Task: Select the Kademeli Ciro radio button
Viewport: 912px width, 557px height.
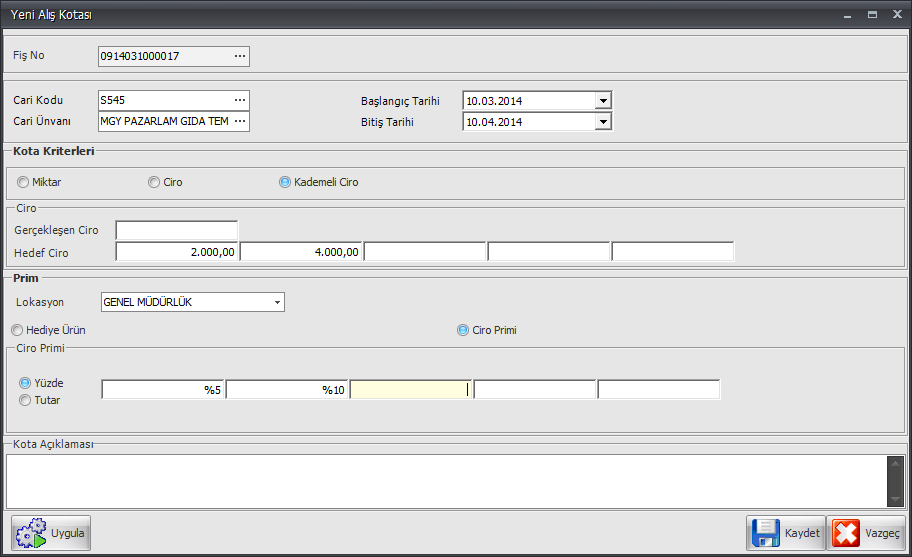Action: (284, 182)
